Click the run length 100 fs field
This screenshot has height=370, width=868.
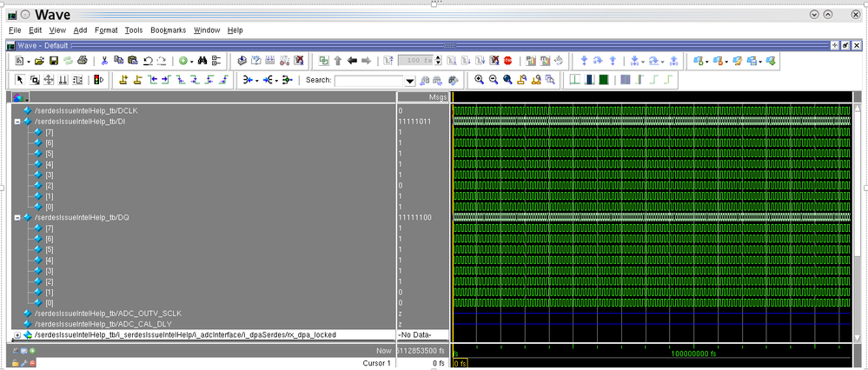415,61
